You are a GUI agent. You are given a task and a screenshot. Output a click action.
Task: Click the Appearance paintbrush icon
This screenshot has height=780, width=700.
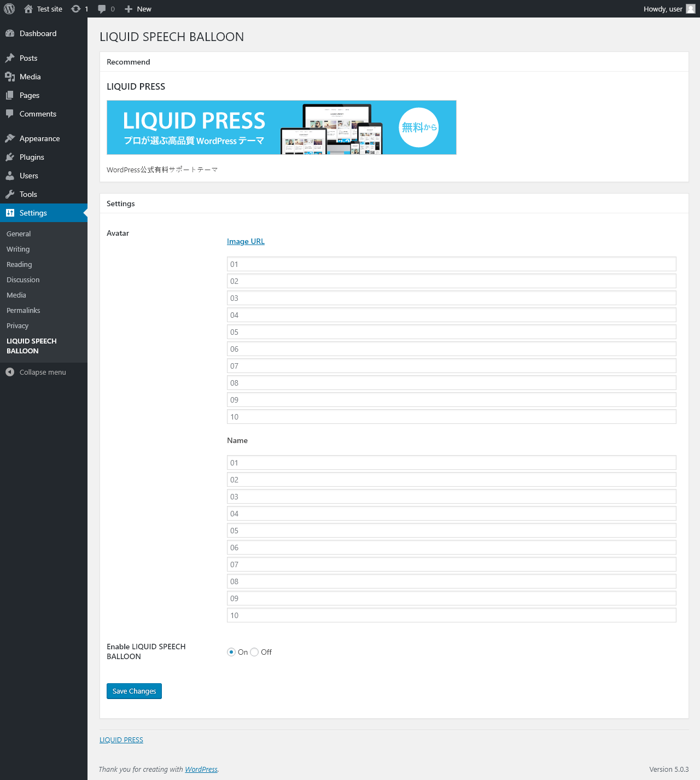pos(10,138)
